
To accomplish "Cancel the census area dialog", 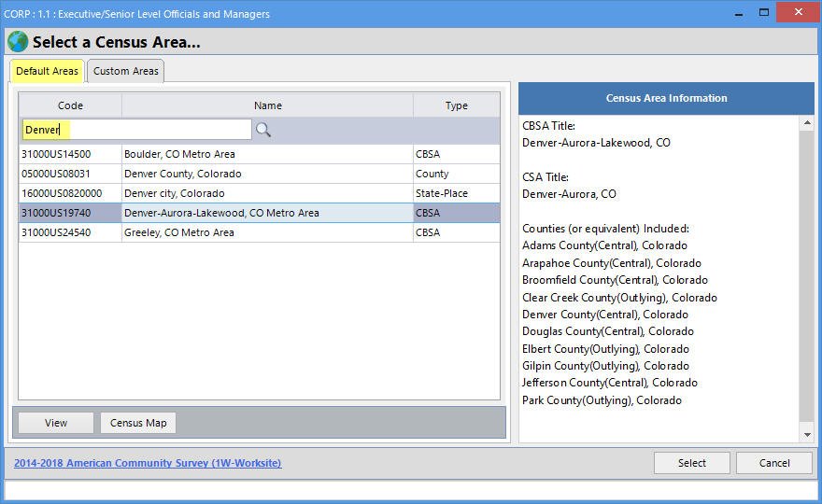I will coord(774,463).
